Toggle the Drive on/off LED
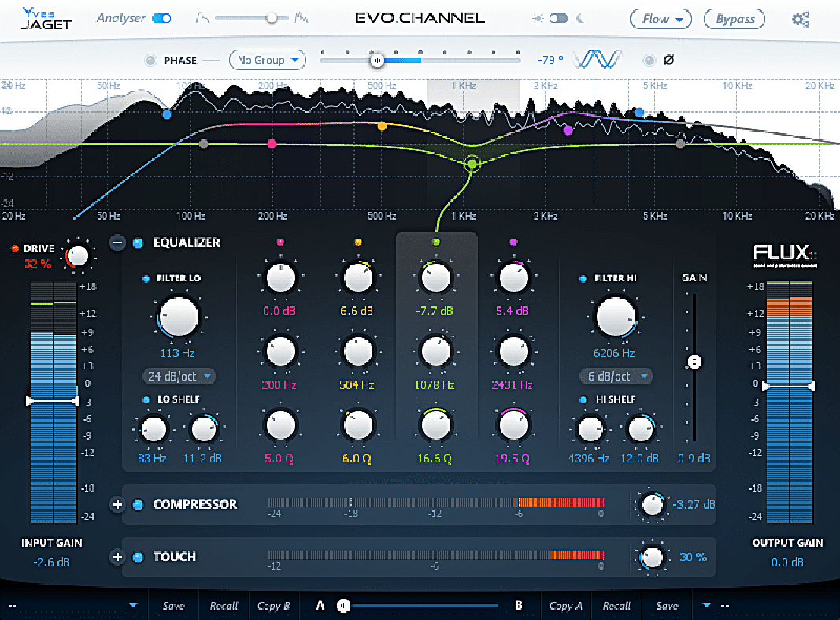This screenshot has height=620, width=840. click(15, 248)
